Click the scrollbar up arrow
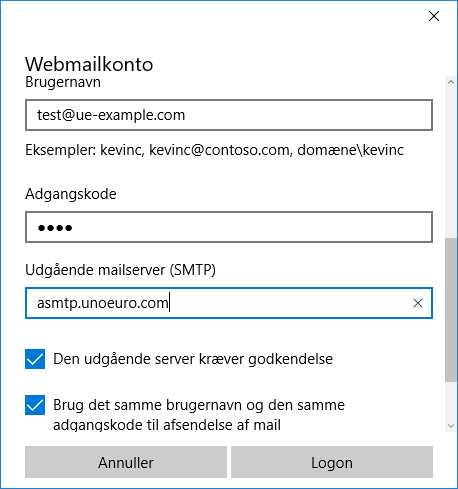Viewport: 458px width, 489px height. 451,82
